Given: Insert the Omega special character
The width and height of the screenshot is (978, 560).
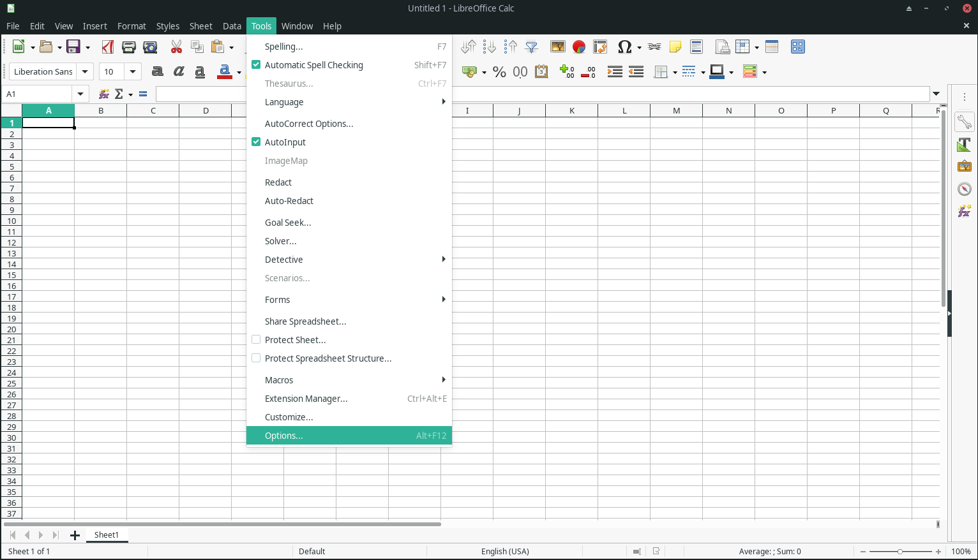Looking at the screenshot, I should 624,47.
